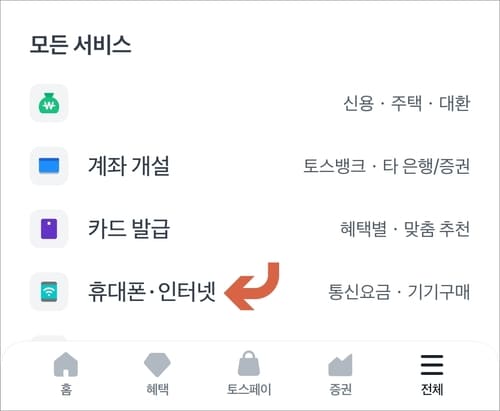The image size is (500, 411).
Task: Tap 토스뱅크 · 타 은행/증권 subtitle text
Action: pyautogui.click(x=387, y=166)
